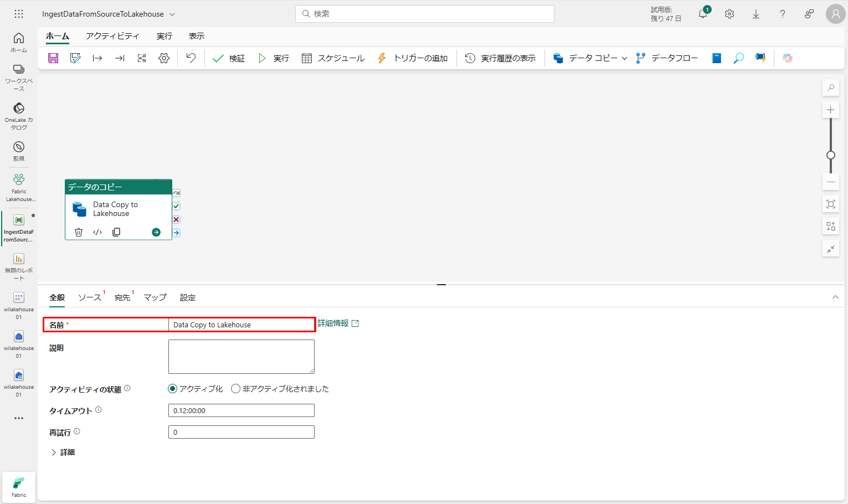
Task: View activity code with the </> icon
Action: coord(97,232)
